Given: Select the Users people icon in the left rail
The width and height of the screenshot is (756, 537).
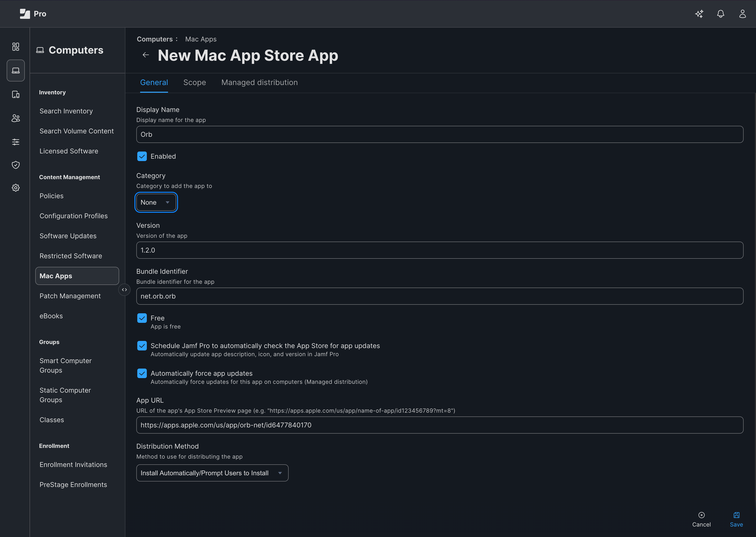Looking at the screenshot, I should [x=15, y=118].
